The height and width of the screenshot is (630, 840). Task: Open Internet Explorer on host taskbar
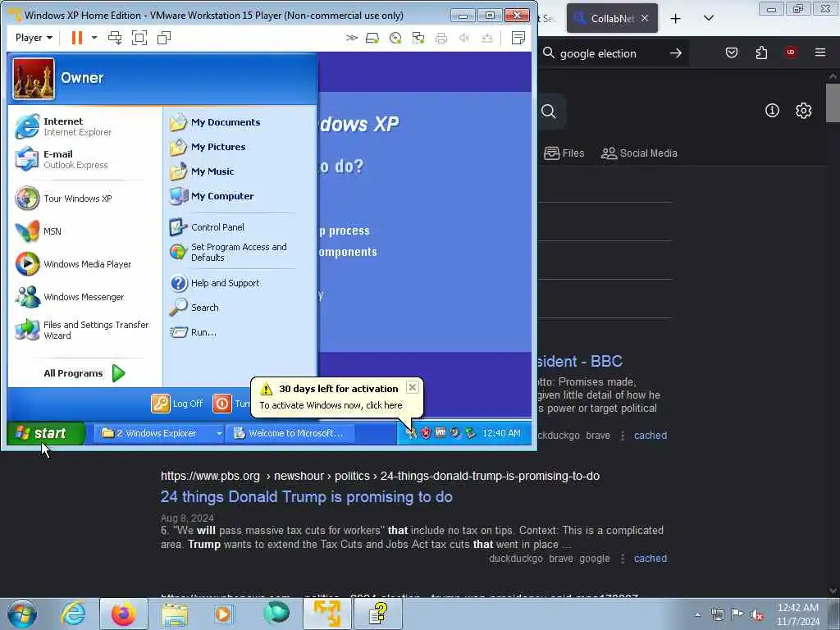pyautogui.click(x=73, y=614)
